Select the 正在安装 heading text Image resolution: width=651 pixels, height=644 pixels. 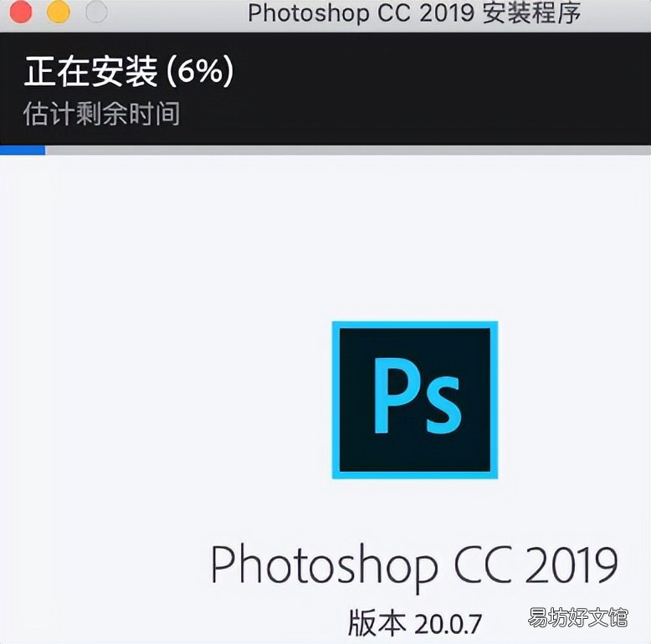(91, 71)
